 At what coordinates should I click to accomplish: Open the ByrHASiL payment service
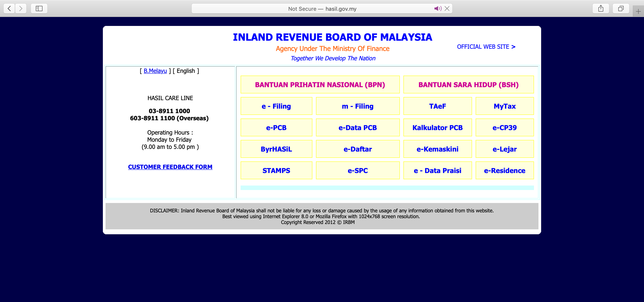click(x=276, y=149)
